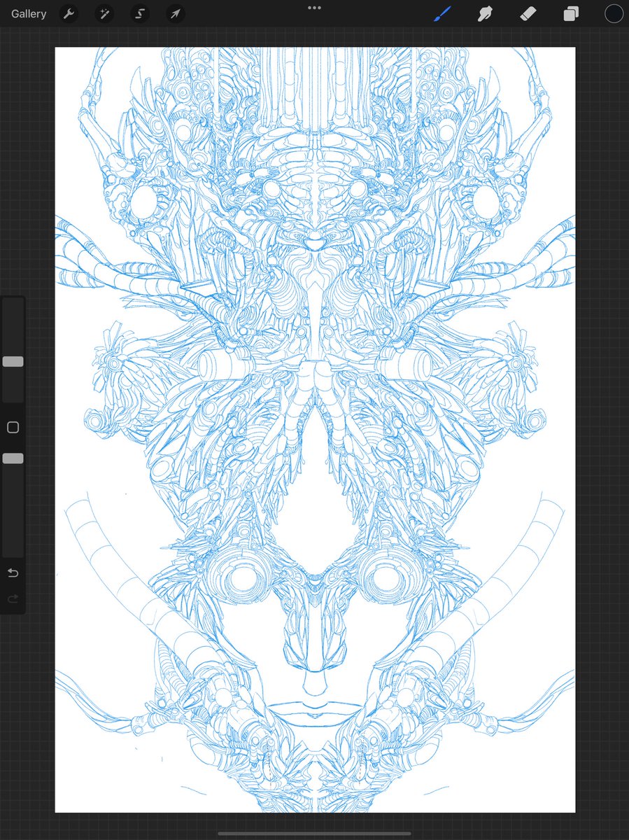This screenshot has height=840, width=629.
Task: Select the Smudge tool
Action: [485, 13]
